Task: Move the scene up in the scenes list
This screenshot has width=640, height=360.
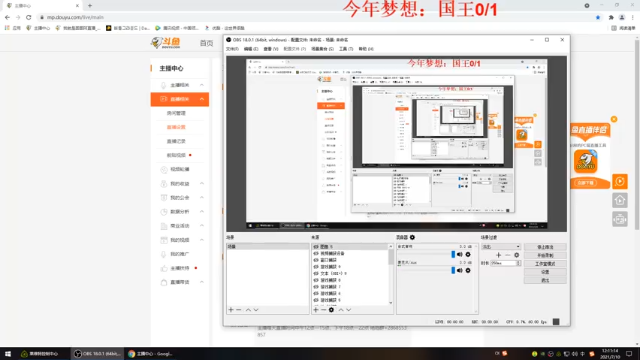Action: 248,310
